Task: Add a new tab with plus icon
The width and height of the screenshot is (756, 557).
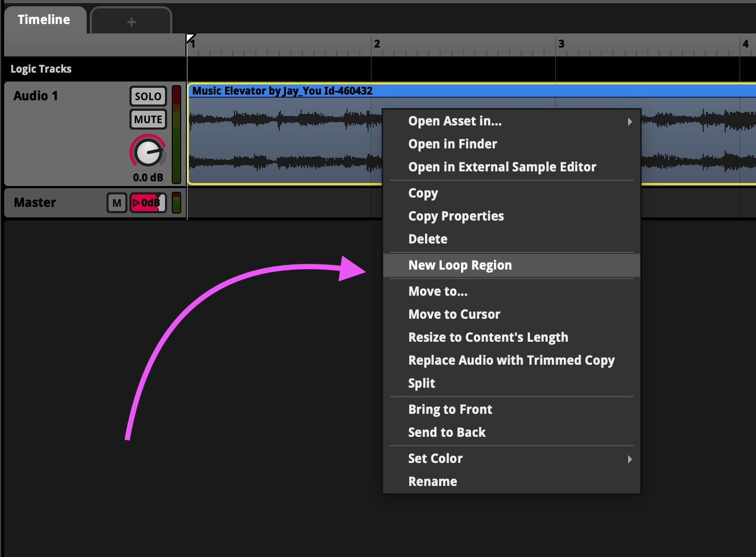Action: click(131, 21)
